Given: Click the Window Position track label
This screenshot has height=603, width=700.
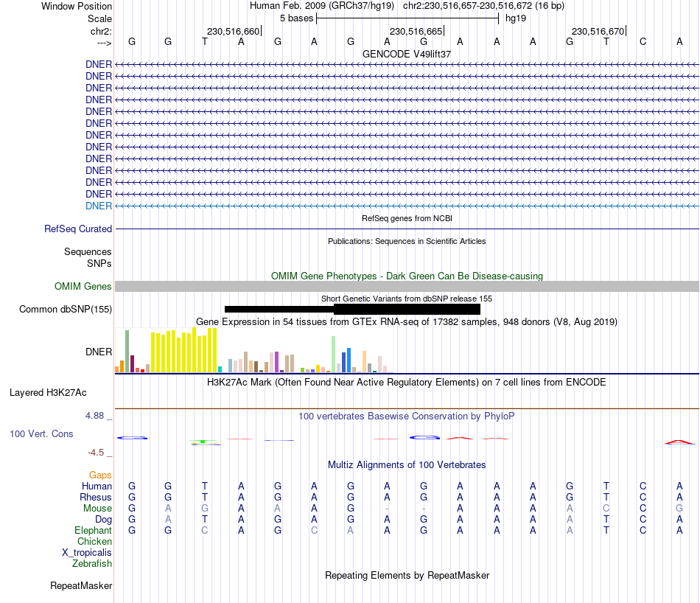Looking at the screenshot, I should coord(77,6).
